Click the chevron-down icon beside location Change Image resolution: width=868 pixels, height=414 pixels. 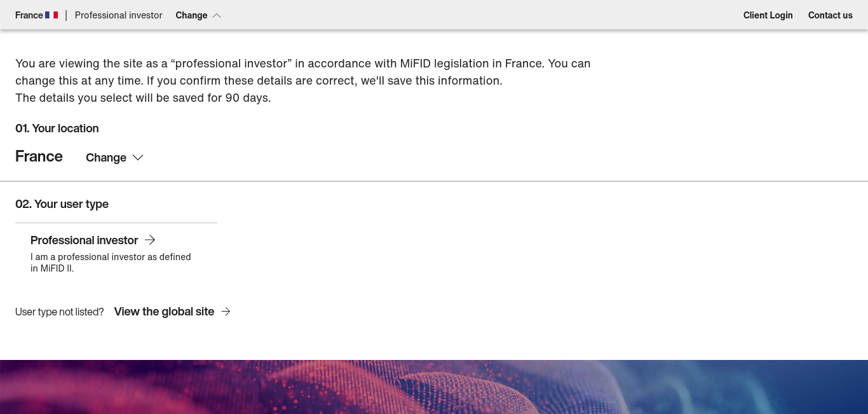(138, 158)
